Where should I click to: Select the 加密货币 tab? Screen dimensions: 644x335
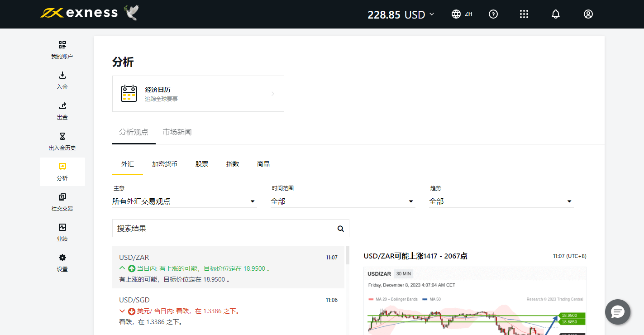[164, 164]
